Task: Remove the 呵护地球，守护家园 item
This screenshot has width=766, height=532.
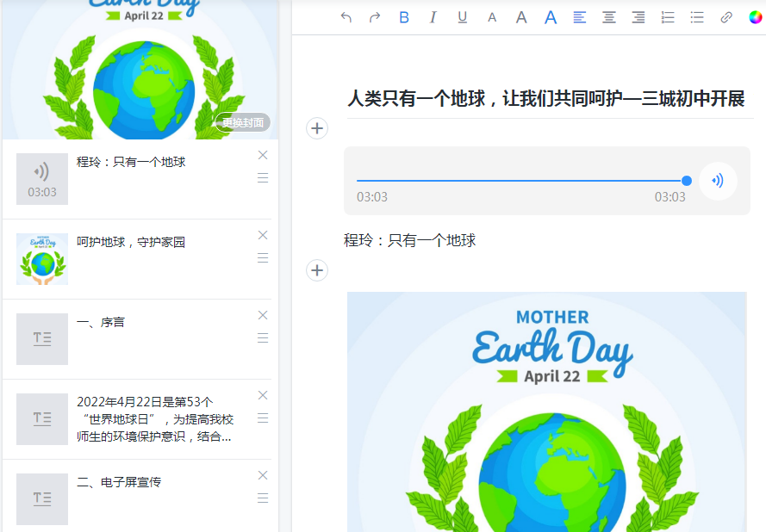Action: [263, 235]
